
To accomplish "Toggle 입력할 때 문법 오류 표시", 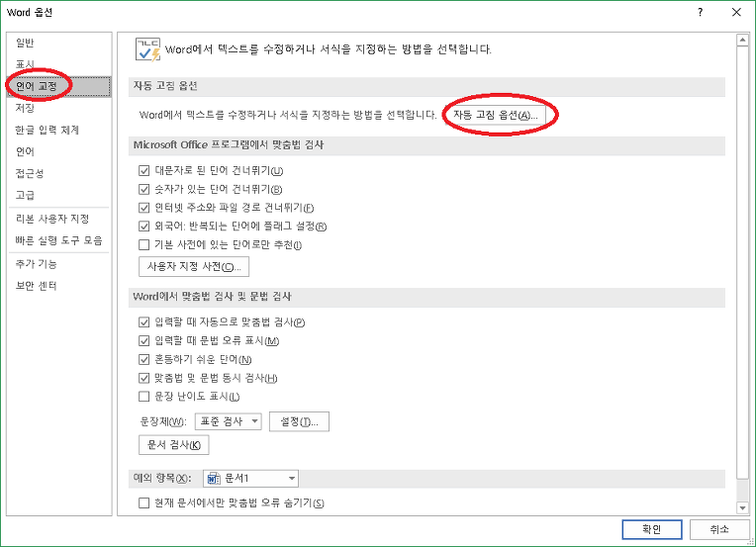I will tap(143, 340).
